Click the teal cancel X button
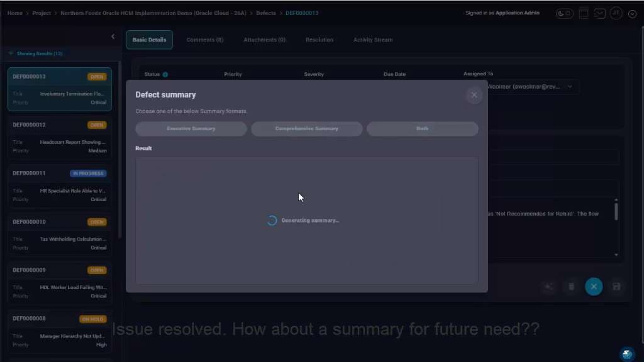 coord(594,287)
